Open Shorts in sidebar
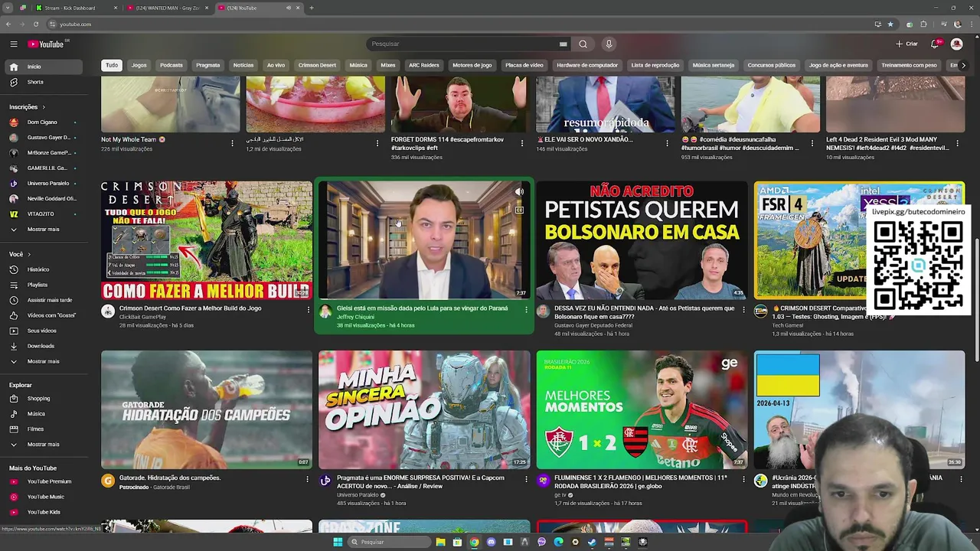Image resolution: width=980 pixels, height=551 pixels. pyautogui.click(x=43, y=82)
